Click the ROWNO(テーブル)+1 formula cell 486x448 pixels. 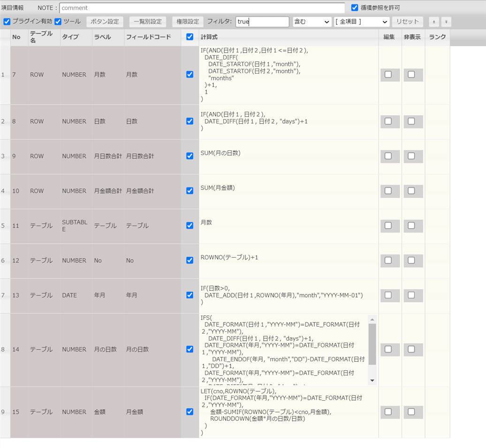(x=288, y=261)
